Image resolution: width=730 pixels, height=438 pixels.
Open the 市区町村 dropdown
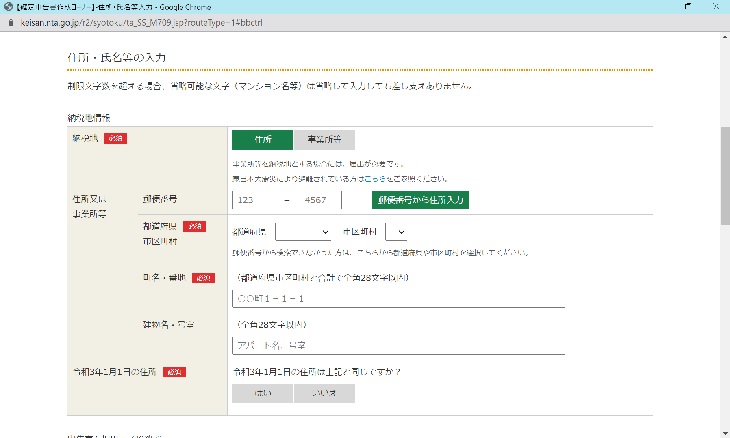tap(396, 232)
